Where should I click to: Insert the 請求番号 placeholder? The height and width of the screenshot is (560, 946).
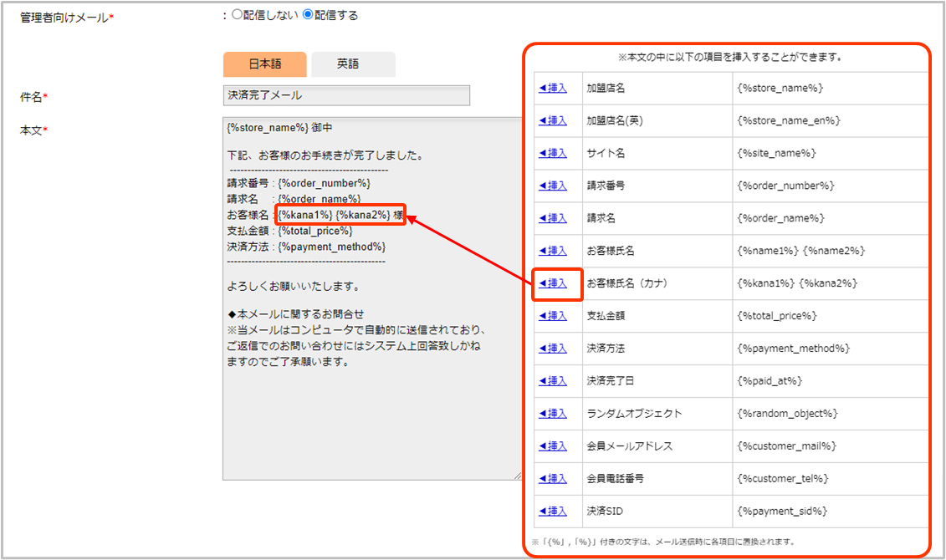(553, 186)
